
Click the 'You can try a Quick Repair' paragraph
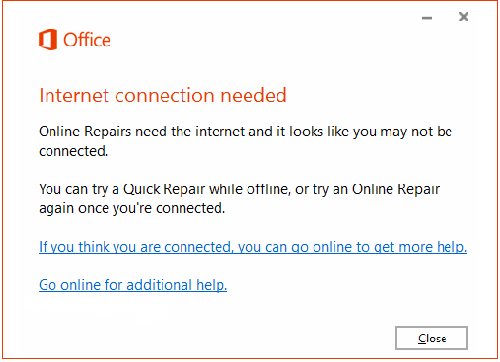tap(239, 199)
